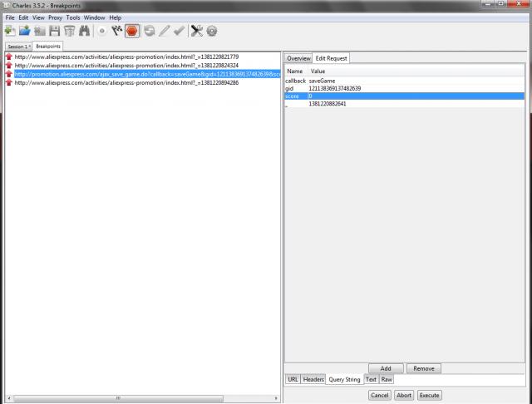Image resolution: width=532 pixels, height=404 pixels.
Task: Switch to the Breakpoints tab
Action: tap(48, 46)
